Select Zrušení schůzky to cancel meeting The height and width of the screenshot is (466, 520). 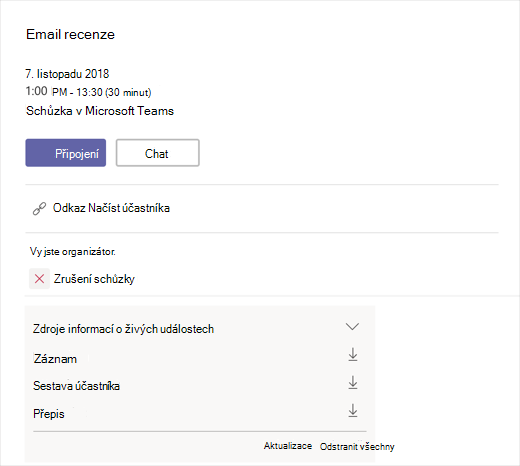[x=94, y=279]
